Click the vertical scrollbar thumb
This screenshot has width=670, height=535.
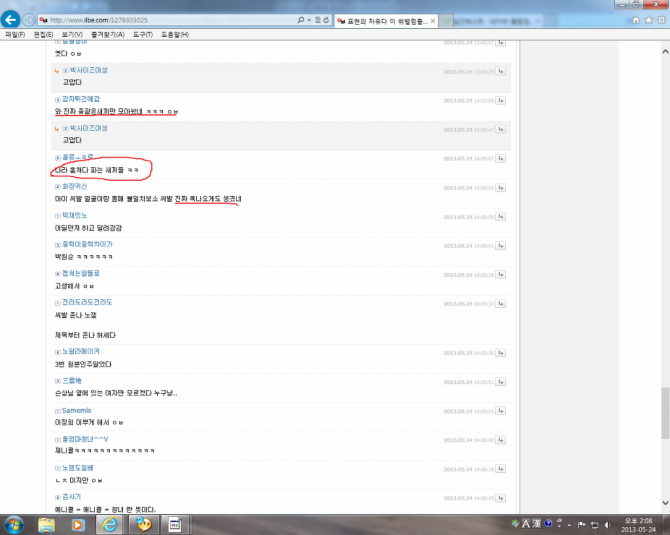coord(665,413)
